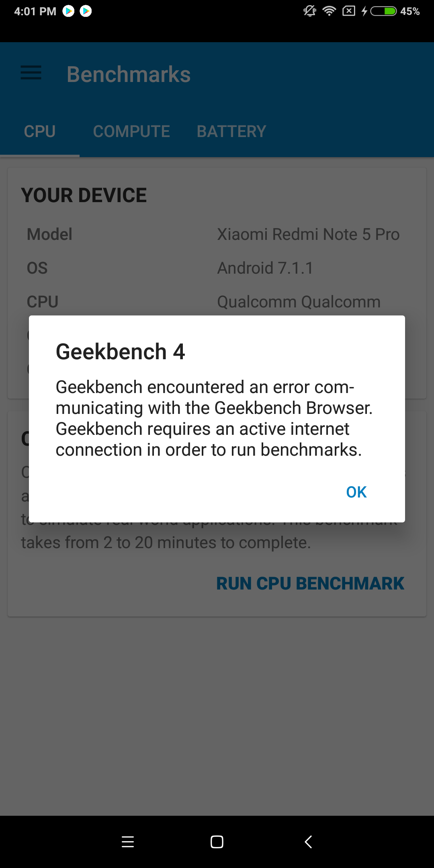Tap the SIM error status icon
This screenshot has width=434, height=868.
349,11
